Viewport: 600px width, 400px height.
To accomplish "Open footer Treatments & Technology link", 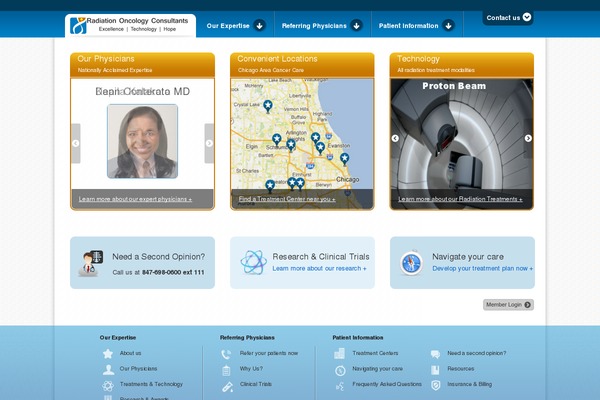I will pos(151,384).
